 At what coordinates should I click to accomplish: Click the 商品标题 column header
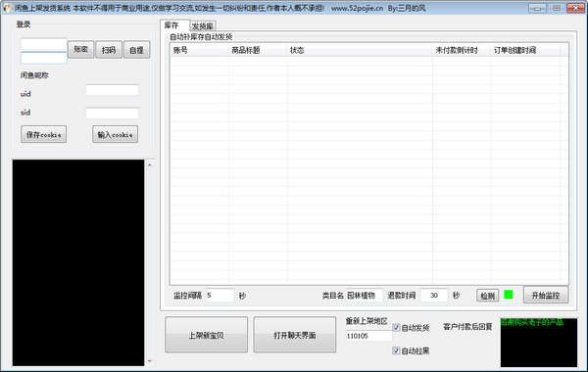tap(258, 50)
